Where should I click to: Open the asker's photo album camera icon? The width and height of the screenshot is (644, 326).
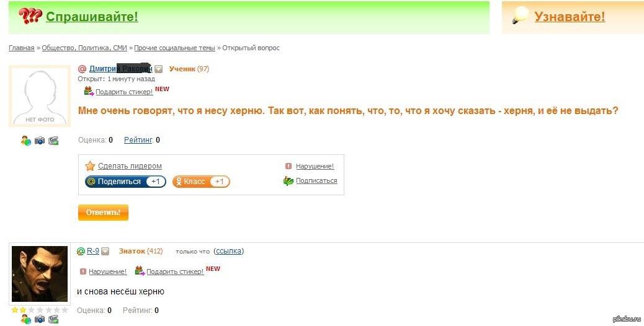(x=40, y=141)
